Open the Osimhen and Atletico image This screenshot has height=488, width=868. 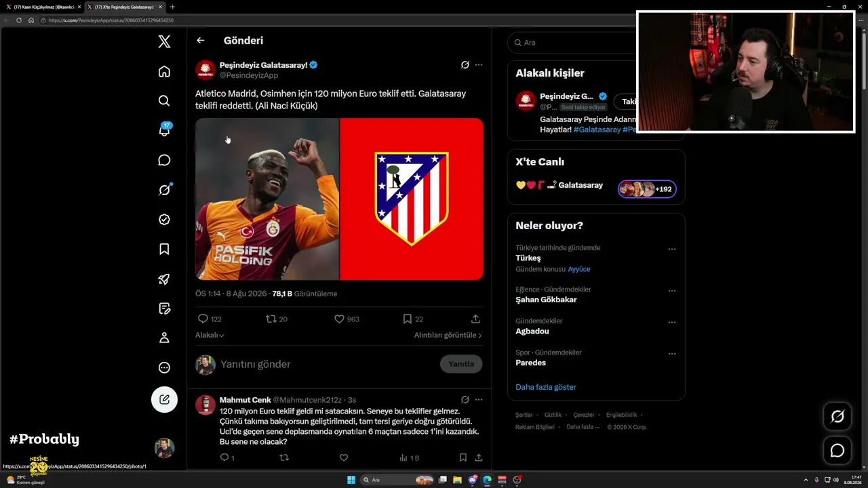coord(339,199)
